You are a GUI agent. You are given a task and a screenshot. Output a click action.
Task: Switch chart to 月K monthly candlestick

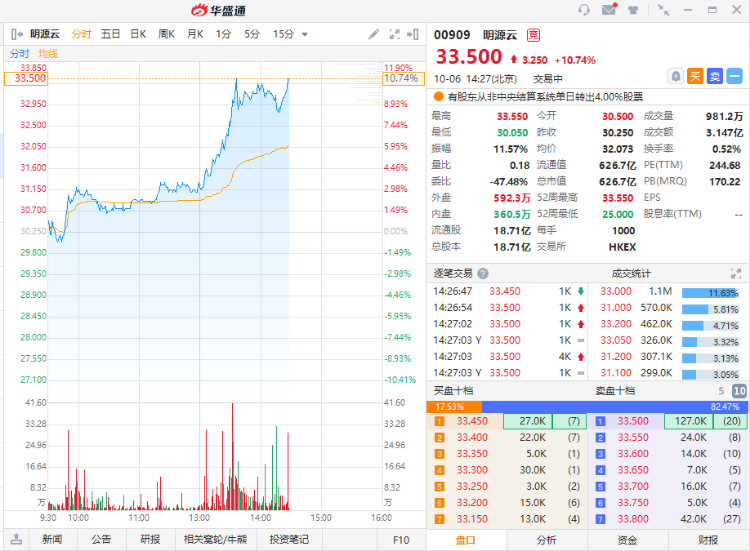(x=195, y=34)
